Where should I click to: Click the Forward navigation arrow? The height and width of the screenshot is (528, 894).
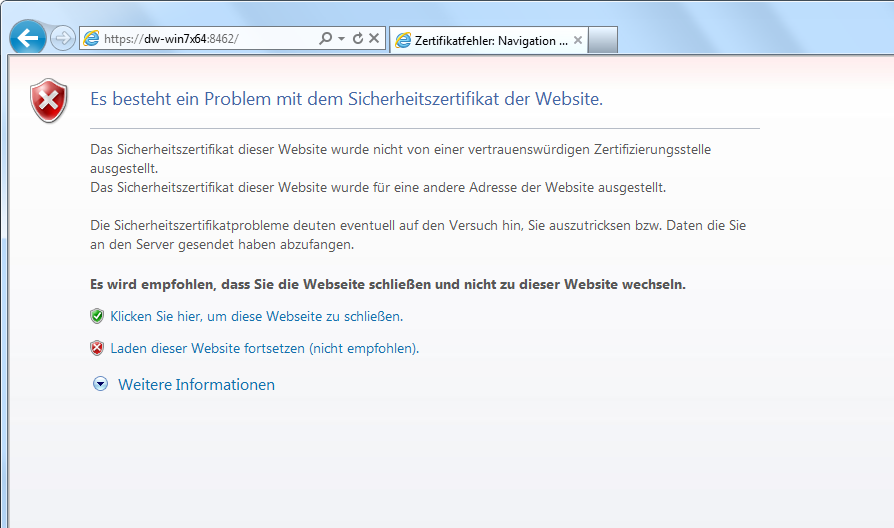click(63, 39)
